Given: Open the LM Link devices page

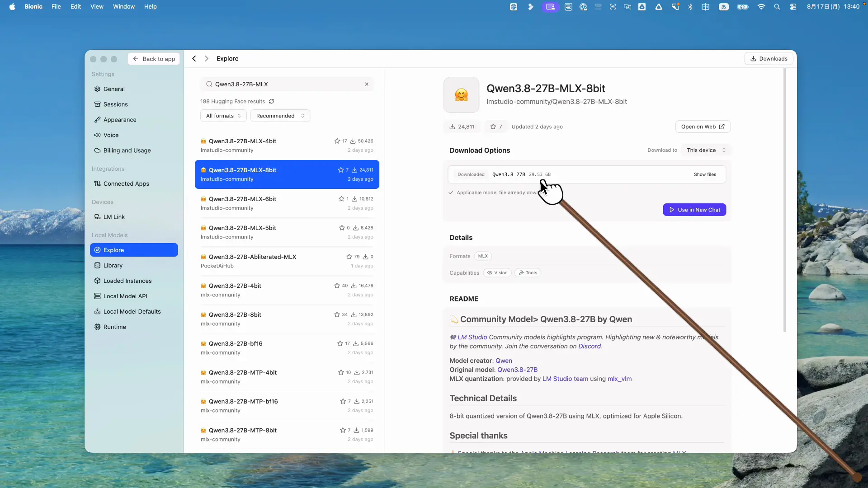Looking at the screenshot, I should pyautogui.click(x=134, y=217).
